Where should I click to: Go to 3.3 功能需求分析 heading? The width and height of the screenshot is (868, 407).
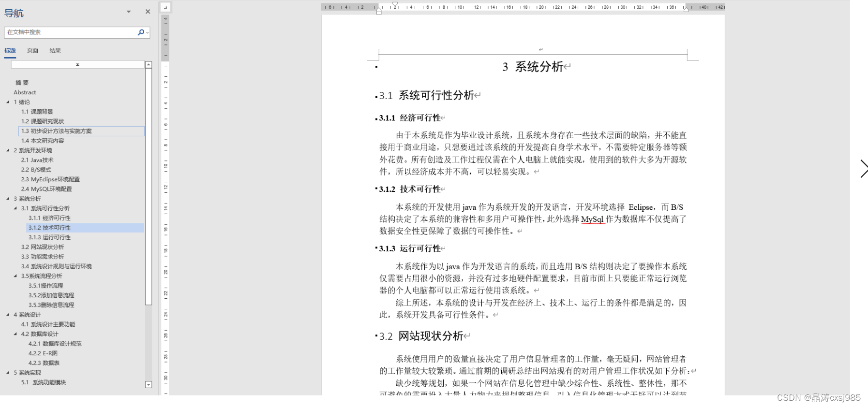coord(43,257)
